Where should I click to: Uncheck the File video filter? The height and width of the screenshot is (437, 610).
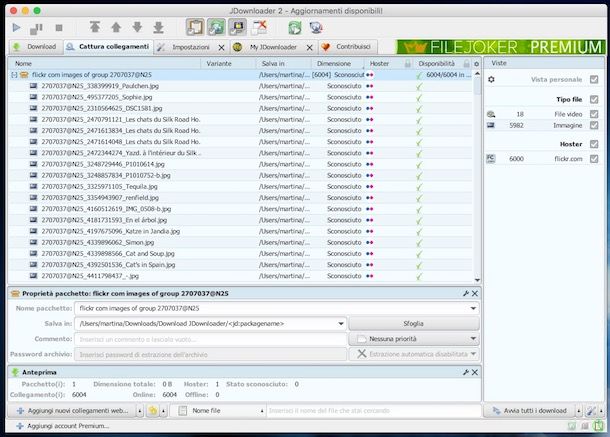(x=594, y=114)
